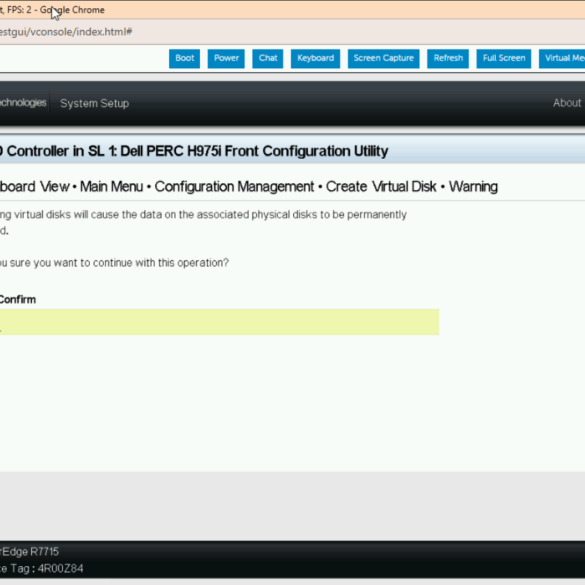Click the Refresh button
Screen dimensions: 585x585
point(448,59)
